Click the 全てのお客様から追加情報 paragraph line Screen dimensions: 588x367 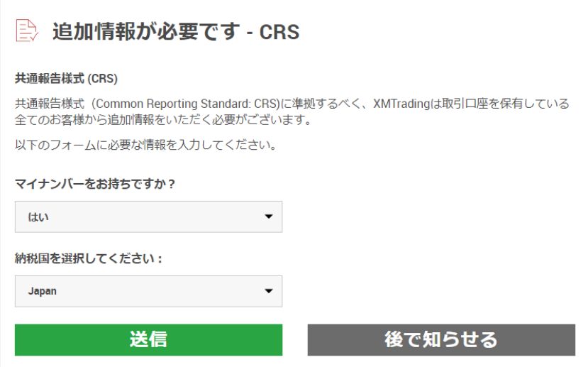point(163,120)
